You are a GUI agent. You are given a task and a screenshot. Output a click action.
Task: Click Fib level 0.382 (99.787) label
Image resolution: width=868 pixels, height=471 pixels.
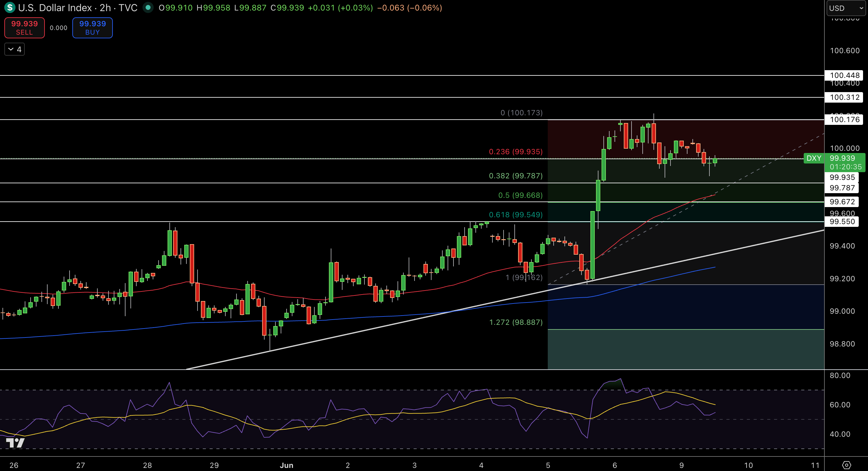(x=516, y=176)
